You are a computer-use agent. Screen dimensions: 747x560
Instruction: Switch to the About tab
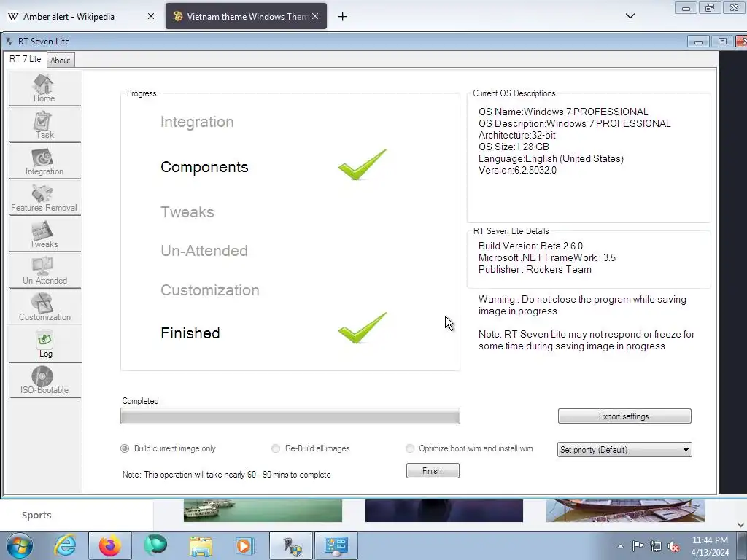pyautogui.click(x=60, y=61)
